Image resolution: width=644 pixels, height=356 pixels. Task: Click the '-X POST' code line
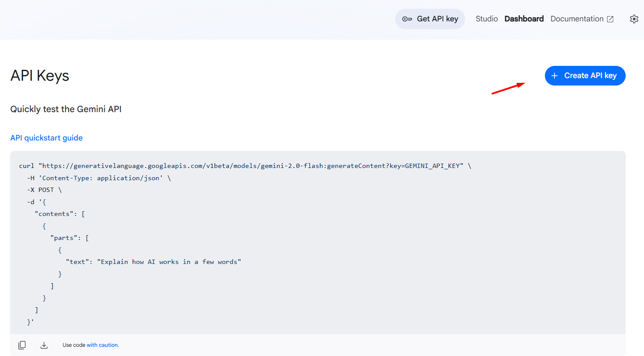pyautogui.click(x=45, y=190)
